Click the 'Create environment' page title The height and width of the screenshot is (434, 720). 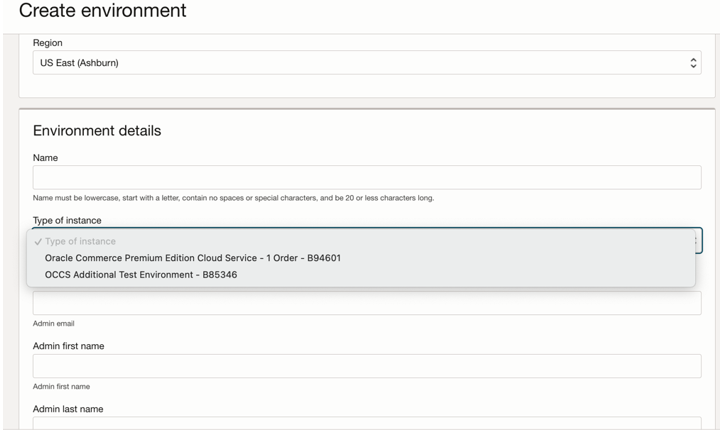click(102, 11)
